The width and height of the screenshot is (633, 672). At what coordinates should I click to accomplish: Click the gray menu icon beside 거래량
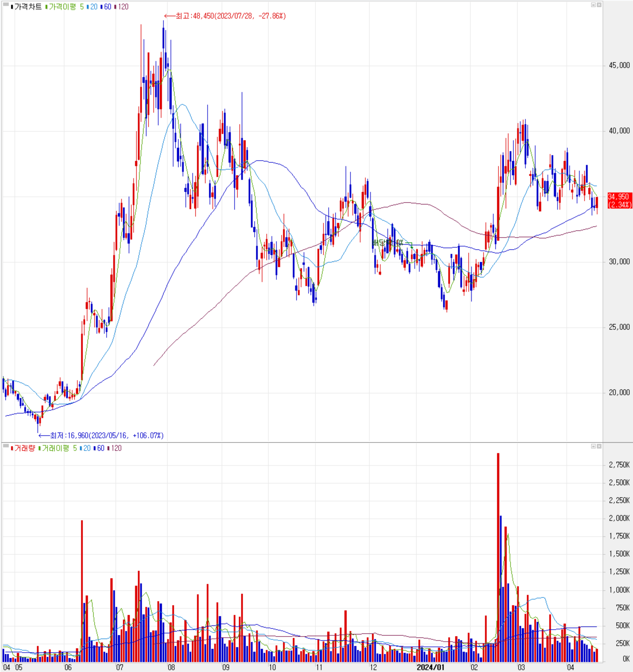click(x=6, y=446)
